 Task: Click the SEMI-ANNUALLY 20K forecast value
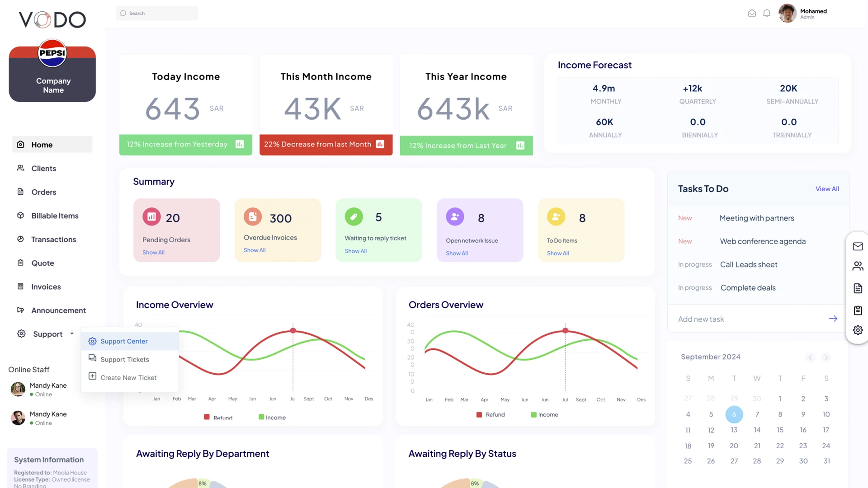point(788,89)
